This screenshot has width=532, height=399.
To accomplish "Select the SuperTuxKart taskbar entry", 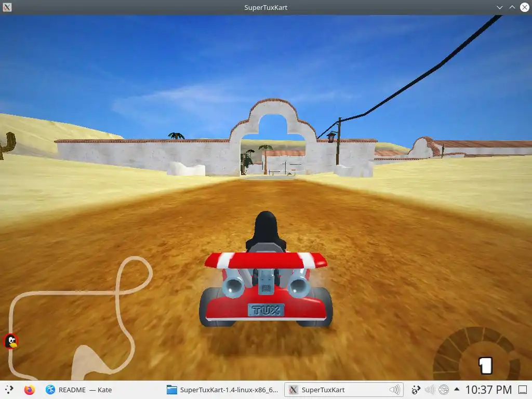I will tap(343, 390).
